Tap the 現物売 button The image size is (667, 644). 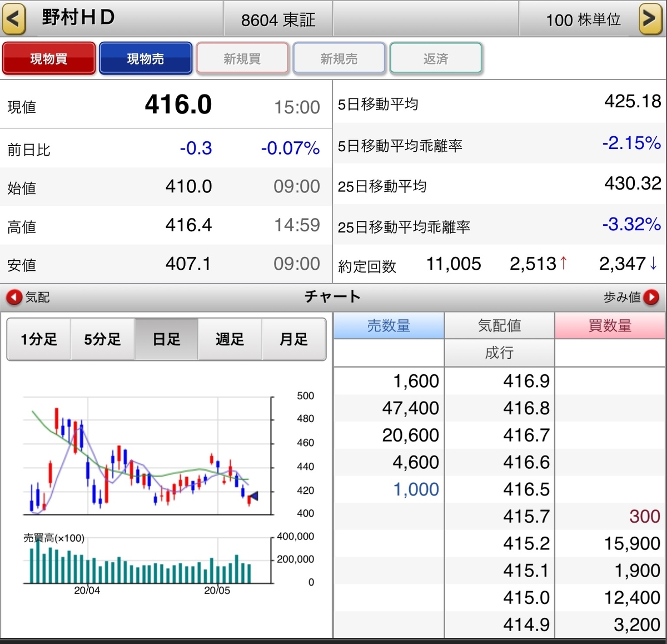click(x=146, y=58)
